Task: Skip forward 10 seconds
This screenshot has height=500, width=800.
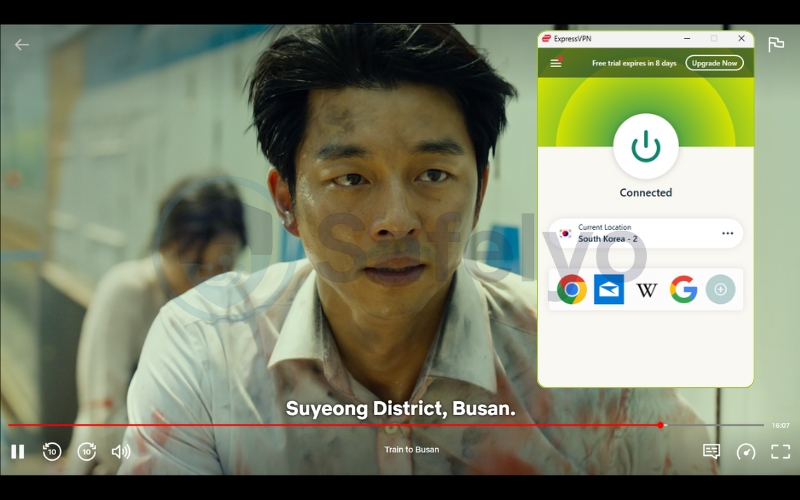Action: pyautogui.click(x=87, y=452)
